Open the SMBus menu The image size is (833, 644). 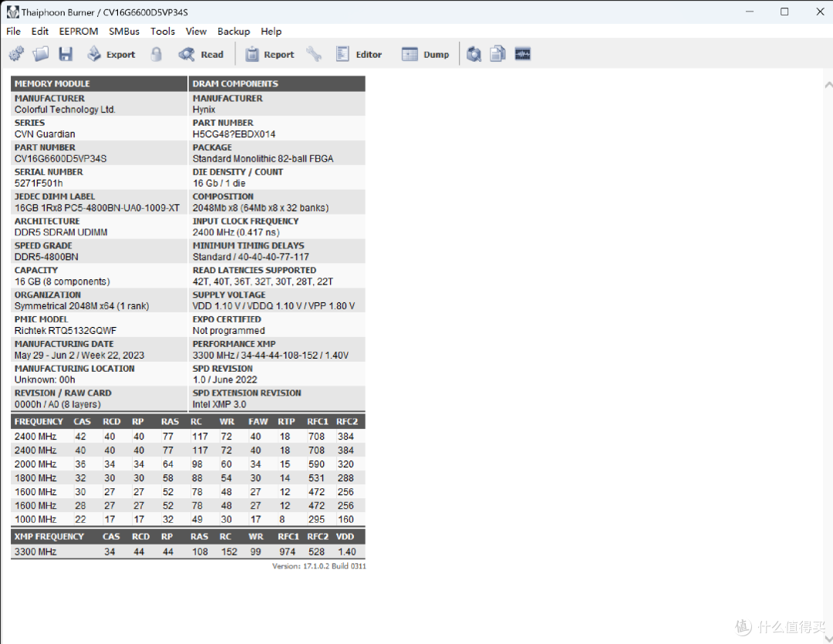click(x=124, y=32)
